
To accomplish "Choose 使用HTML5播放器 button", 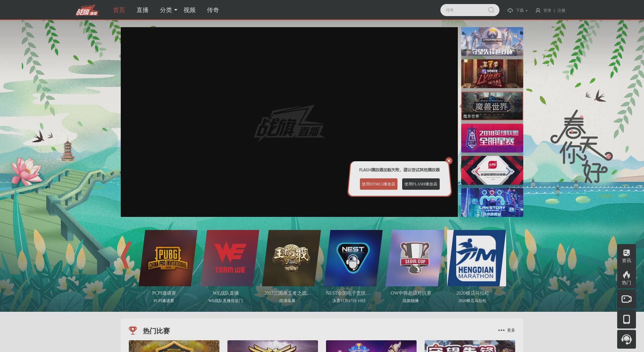I will pyautogui.click(x=379, y=184).
